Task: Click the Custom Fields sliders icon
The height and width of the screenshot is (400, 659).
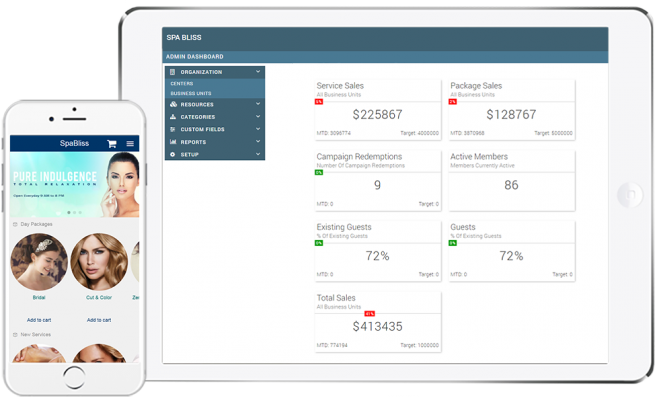Action: coord(172,129)
